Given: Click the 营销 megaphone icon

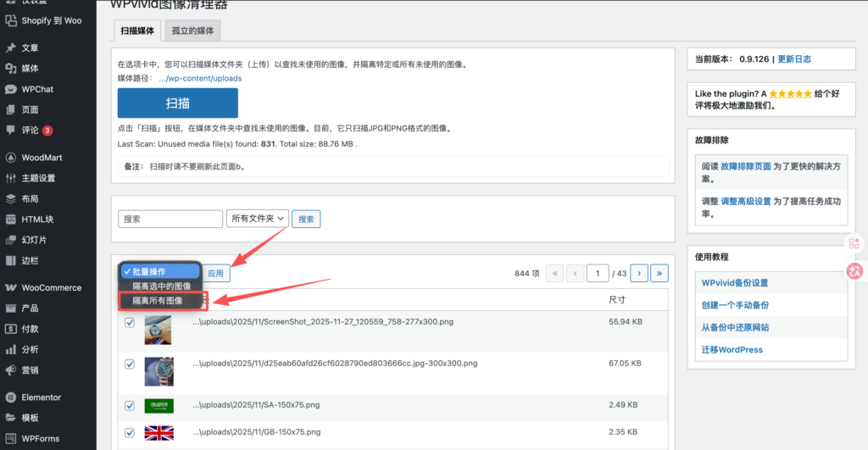Looking at the screenshot, I should click(10, 369).
